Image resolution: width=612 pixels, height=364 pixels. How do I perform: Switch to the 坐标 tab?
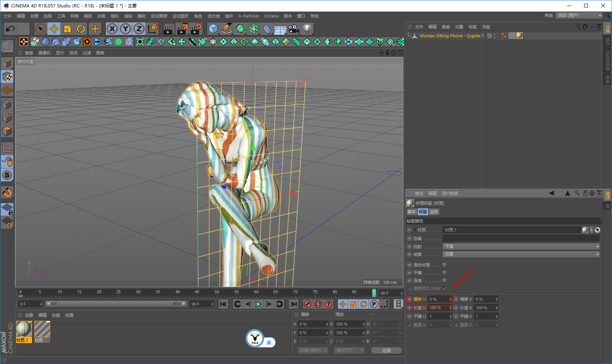click(x=434, y=212)
